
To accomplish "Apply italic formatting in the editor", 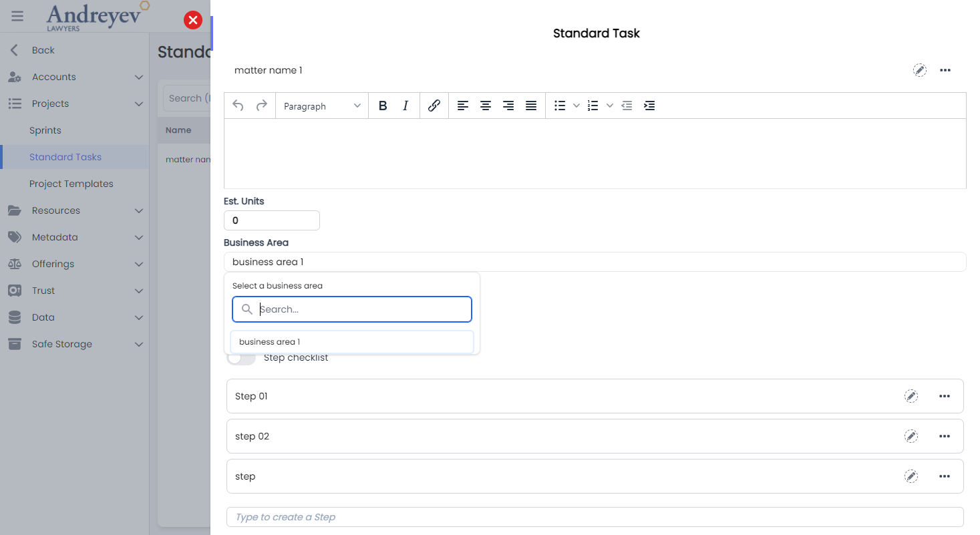I will click(405, 105).
